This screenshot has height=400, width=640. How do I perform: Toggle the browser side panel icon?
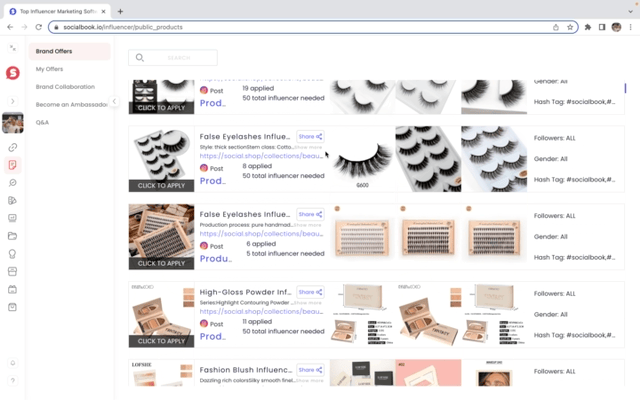(602, 27)
